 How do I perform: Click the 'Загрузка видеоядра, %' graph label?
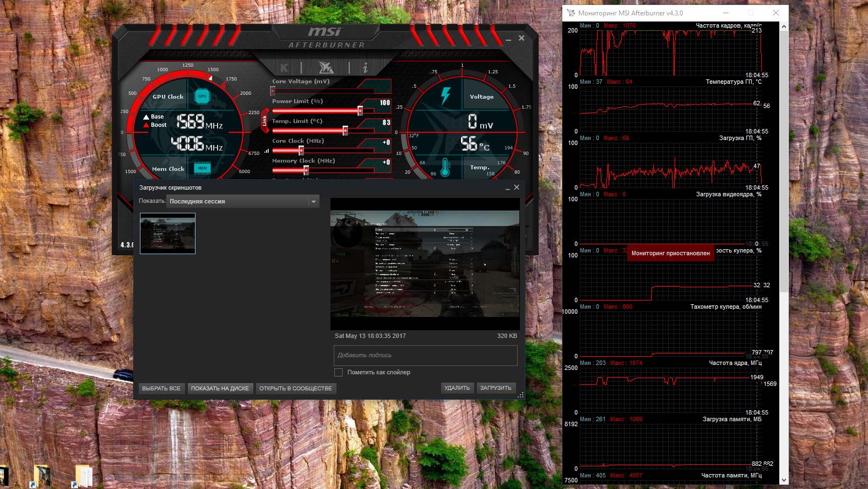click(x=729, y=194)
